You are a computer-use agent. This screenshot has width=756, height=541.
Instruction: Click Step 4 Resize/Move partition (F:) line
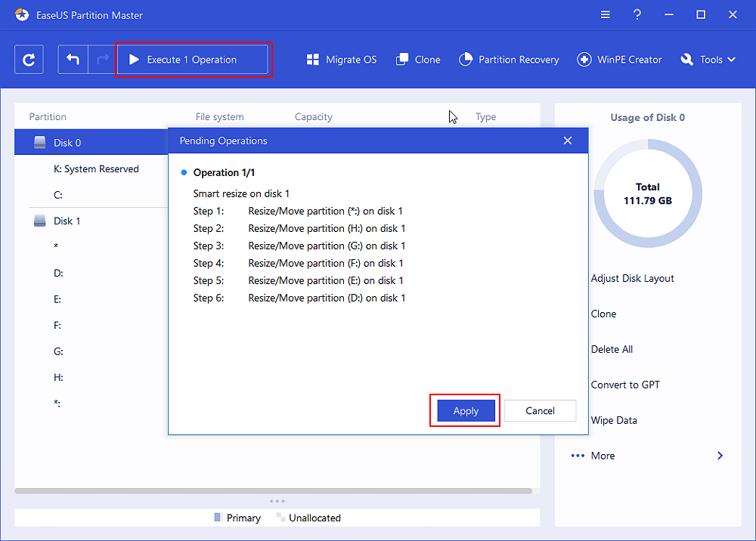(298, 263)
